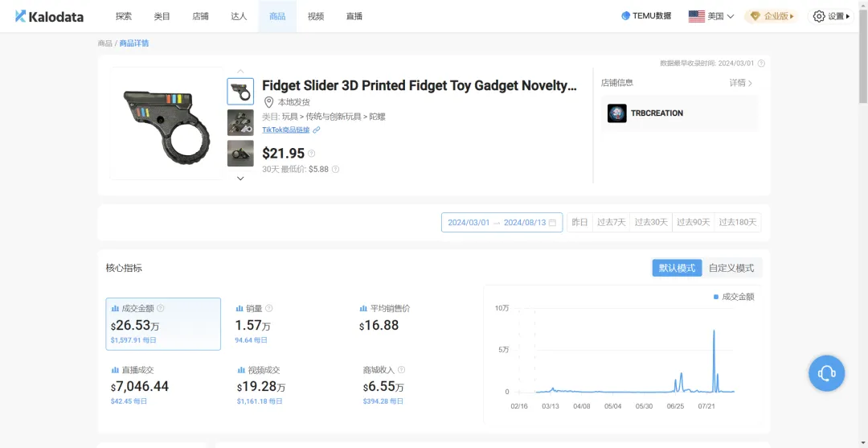Click the help icon next to 销量
The image size is (868, 448).
coord(269,308)
